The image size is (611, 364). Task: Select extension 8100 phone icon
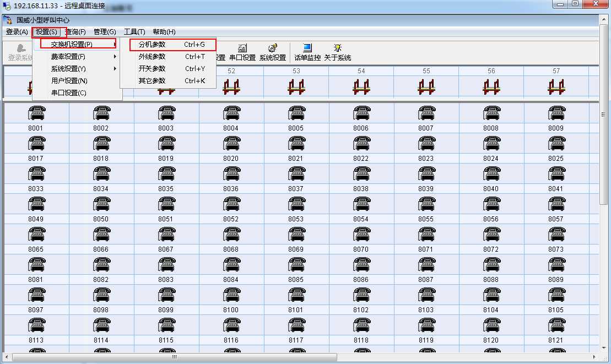click(x=231, y=295)
